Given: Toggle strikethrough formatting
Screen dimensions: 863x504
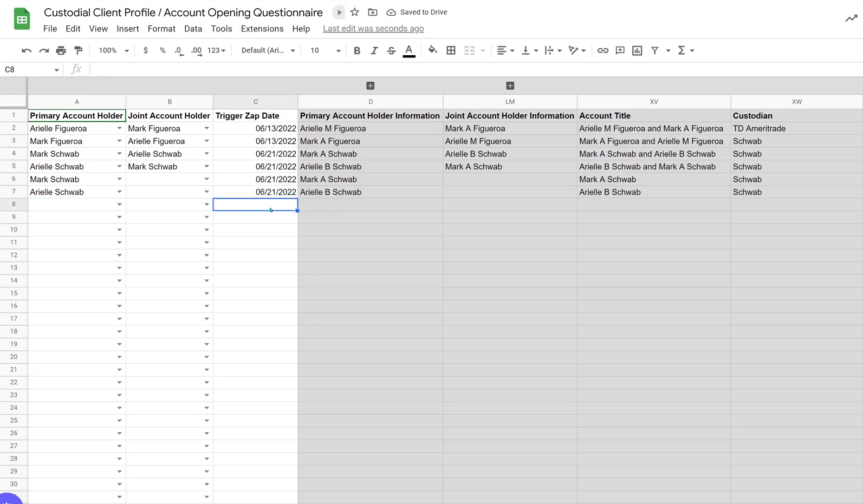Looking at the screenshot, I should coord(391,50).
